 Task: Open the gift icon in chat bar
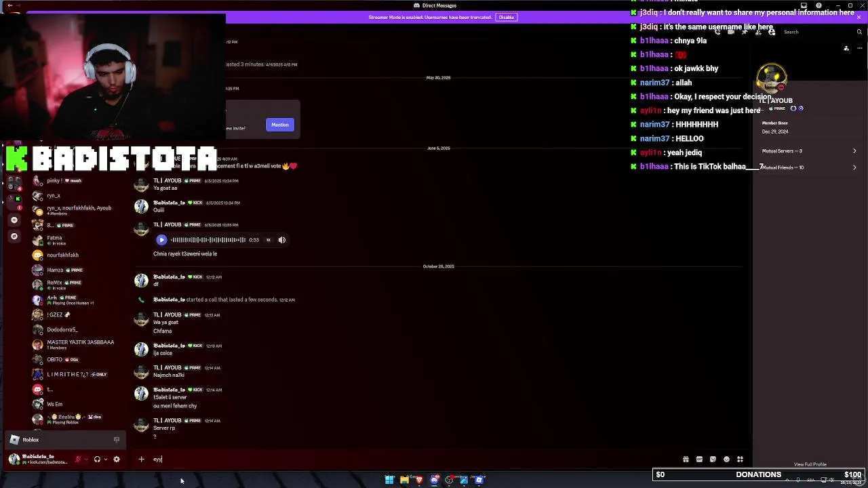pos(686,460)
